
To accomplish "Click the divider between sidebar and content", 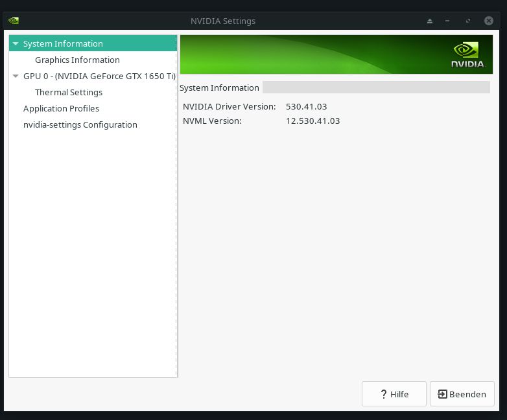I will tap(178, 206).
